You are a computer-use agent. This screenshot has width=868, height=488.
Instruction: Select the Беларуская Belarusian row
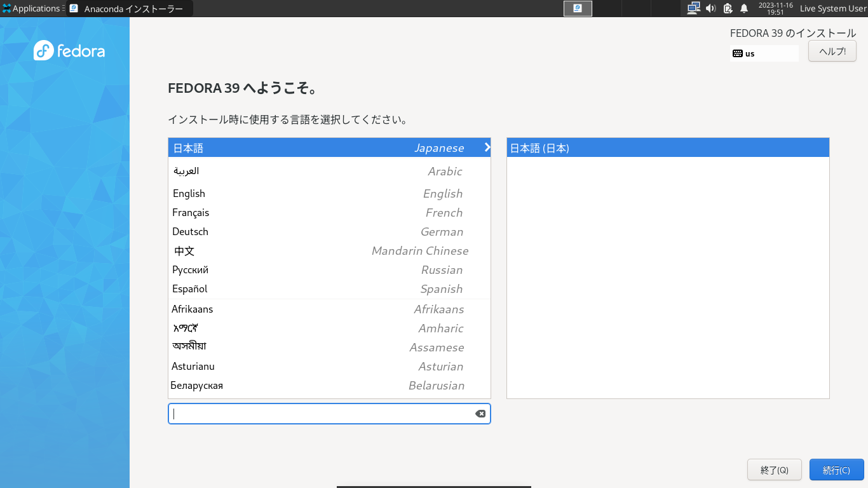[x=329, y=385]
